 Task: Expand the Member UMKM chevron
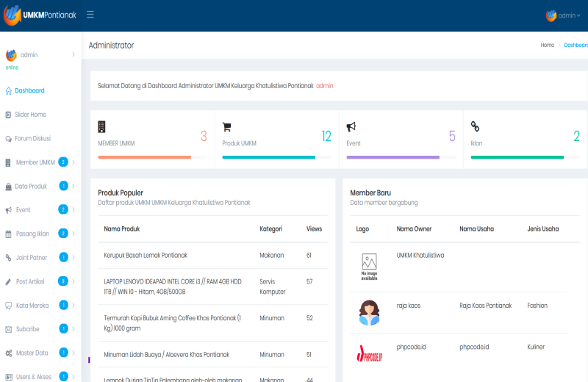click(x=73, y=162)
